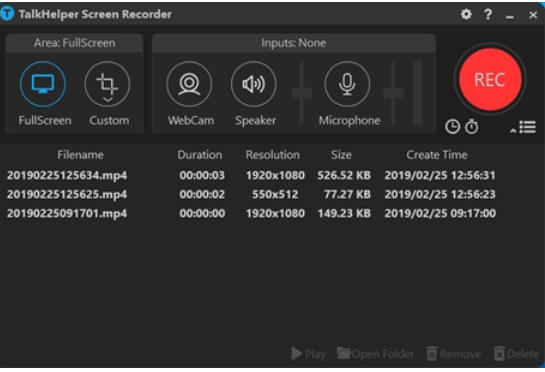The image size is (545, 372).
Task: Click 77.27 KB size cell
Action: [347, 194]
